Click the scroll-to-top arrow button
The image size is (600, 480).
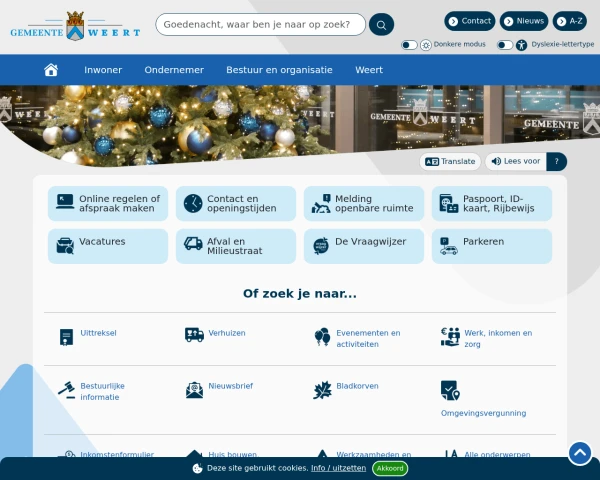[580, 453]
